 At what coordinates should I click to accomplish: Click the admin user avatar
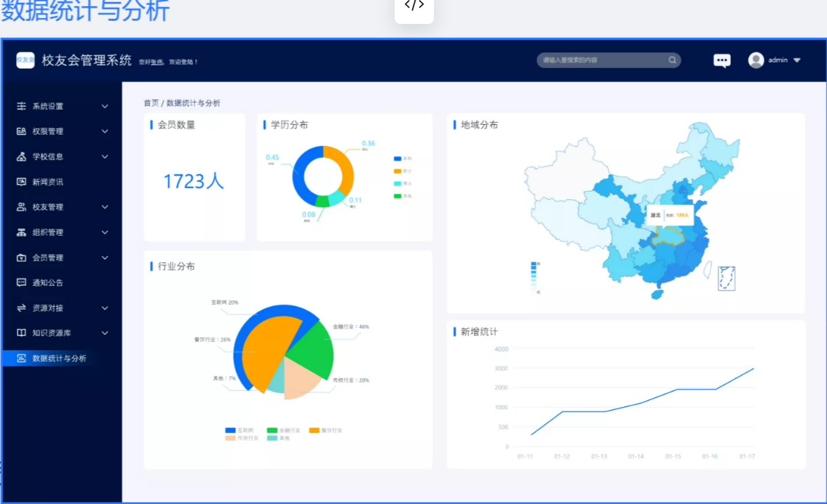756,60
